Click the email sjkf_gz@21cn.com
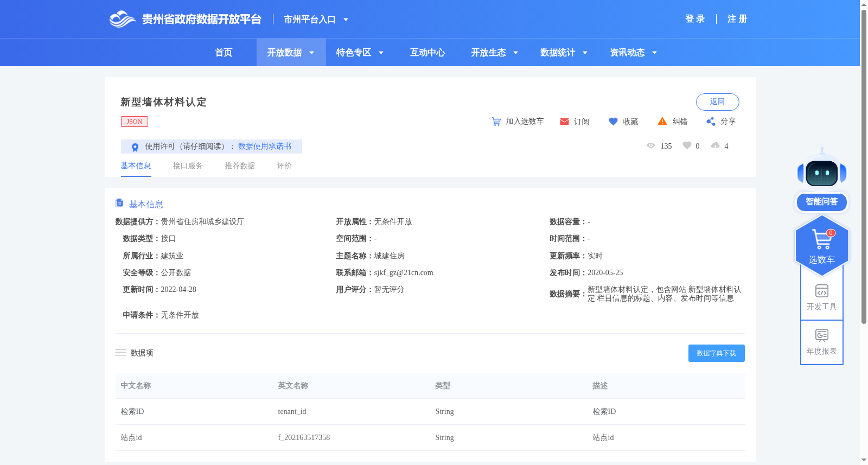This screenshot has width=868, height=465. pyautogui.click(x=404, y=273)
